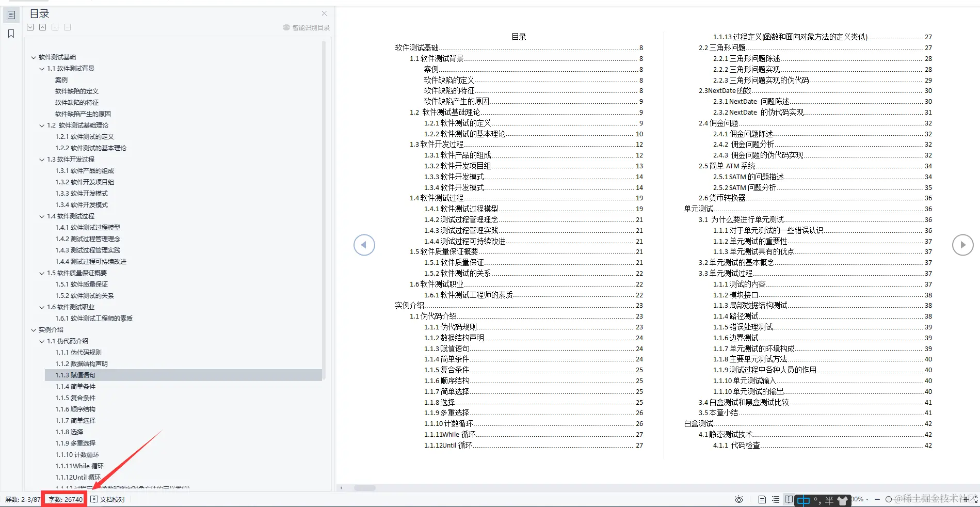Click the IME 中 language toggle

(x=803, y=500)
